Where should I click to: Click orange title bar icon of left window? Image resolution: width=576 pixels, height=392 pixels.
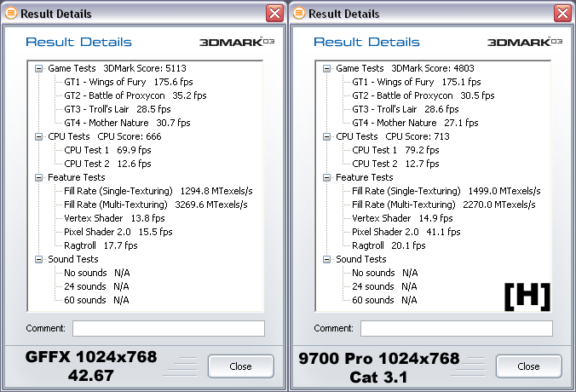coord(11,14)
